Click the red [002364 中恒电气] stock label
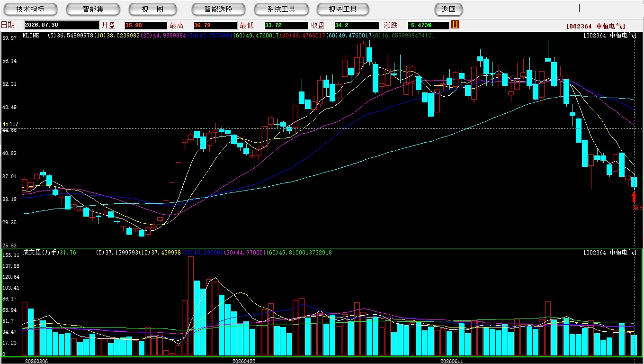The image size is (644, 364). [x=595, y=27]
